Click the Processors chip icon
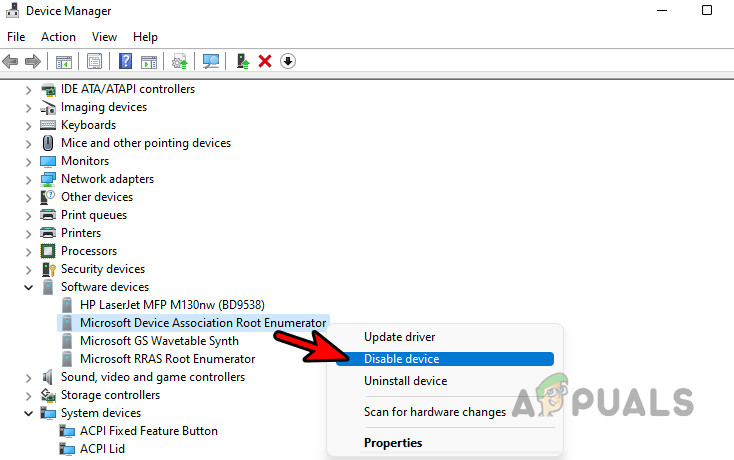This screenshot has height=460, width=734. coord(48,251)
